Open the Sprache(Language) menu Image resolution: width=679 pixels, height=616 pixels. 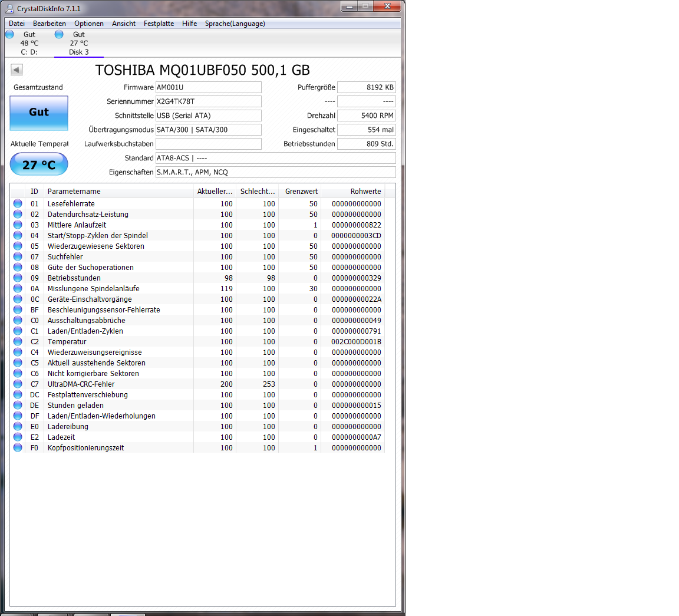click(x=235, y=24)
